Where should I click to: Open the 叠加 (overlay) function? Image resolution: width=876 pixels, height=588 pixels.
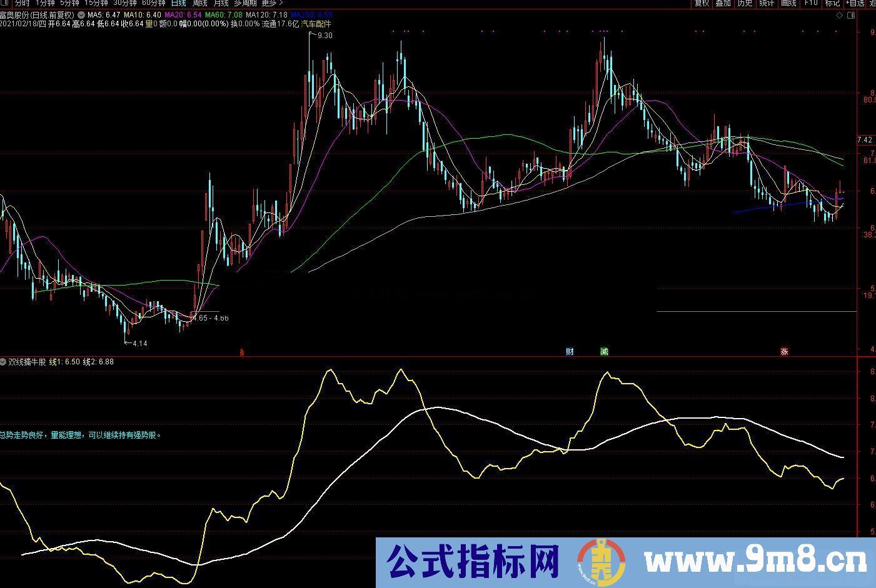coord(723,4)
